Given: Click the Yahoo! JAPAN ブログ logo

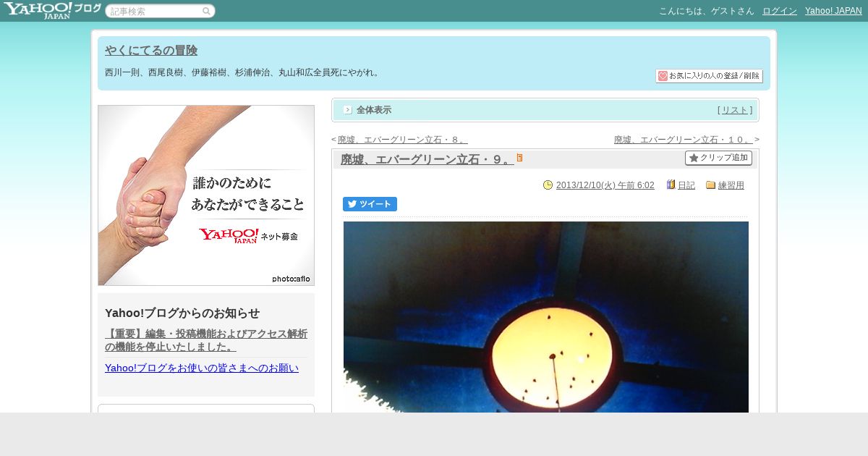Looking at the screenshot, I should (x=52, y=10).
